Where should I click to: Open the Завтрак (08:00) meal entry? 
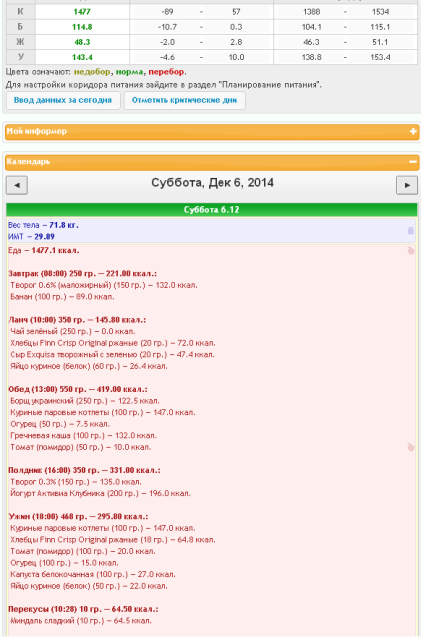(x=82, y=273)
